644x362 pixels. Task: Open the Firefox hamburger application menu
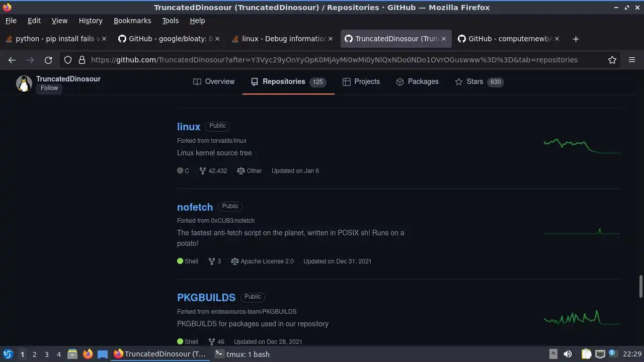point(632,60)
